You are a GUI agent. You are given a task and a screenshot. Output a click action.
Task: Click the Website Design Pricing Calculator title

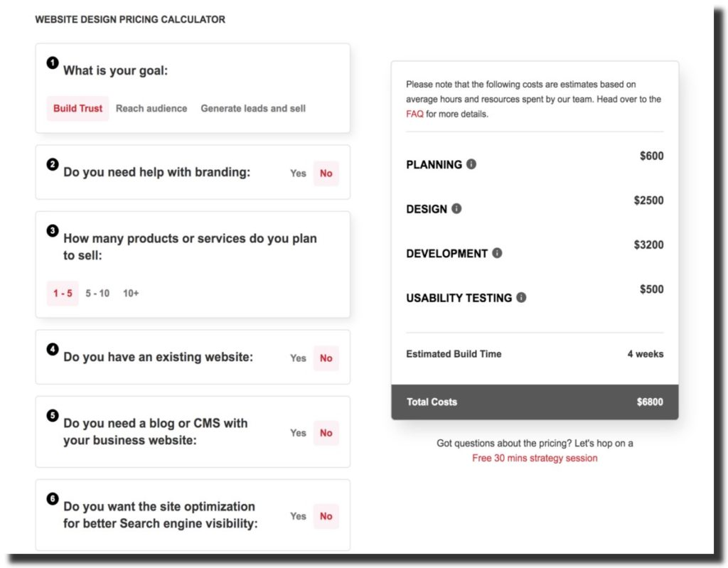point(130,19)
